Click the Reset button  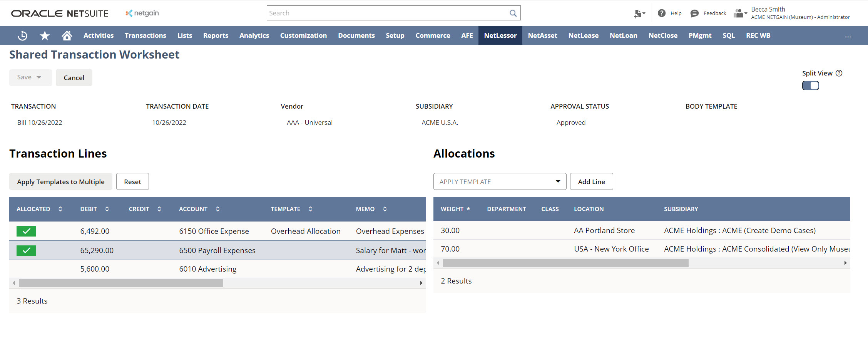click(132, 181)
